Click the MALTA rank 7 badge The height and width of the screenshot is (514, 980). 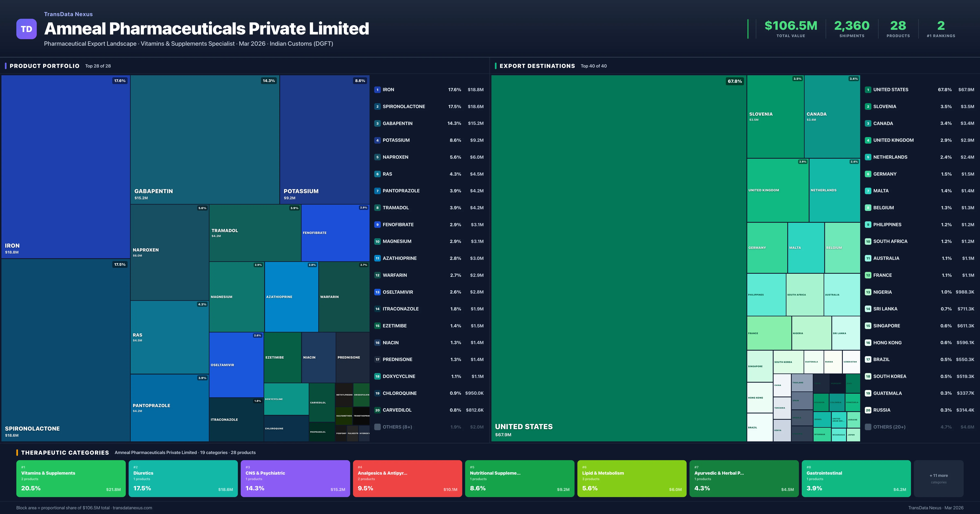click(868, 191)
